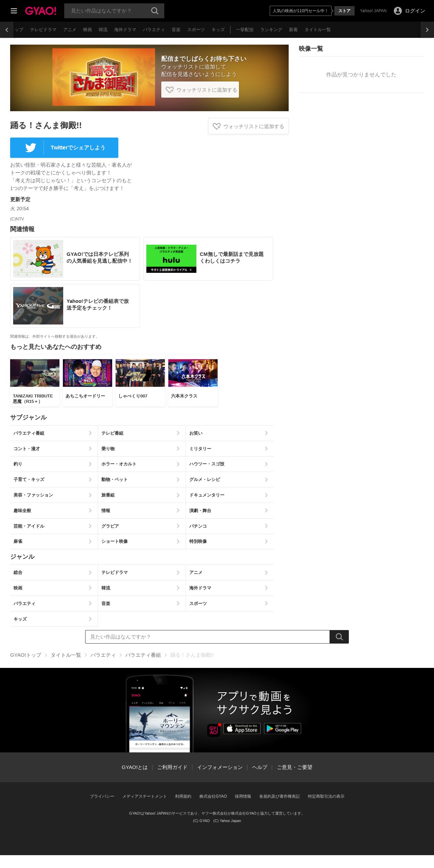434x868 pixels.
Task: Open グルメ・レシピ subgenre row
Action: coord(230,480)
